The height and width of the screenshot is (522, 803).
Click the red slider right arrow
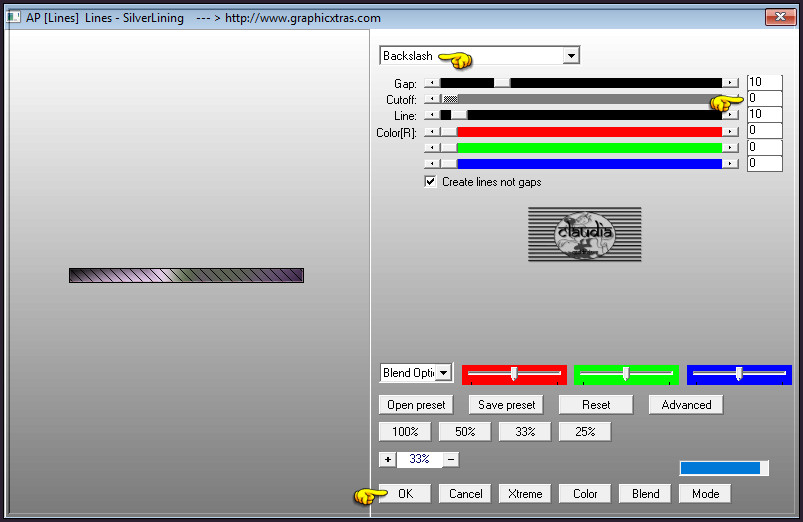(730, 132)
